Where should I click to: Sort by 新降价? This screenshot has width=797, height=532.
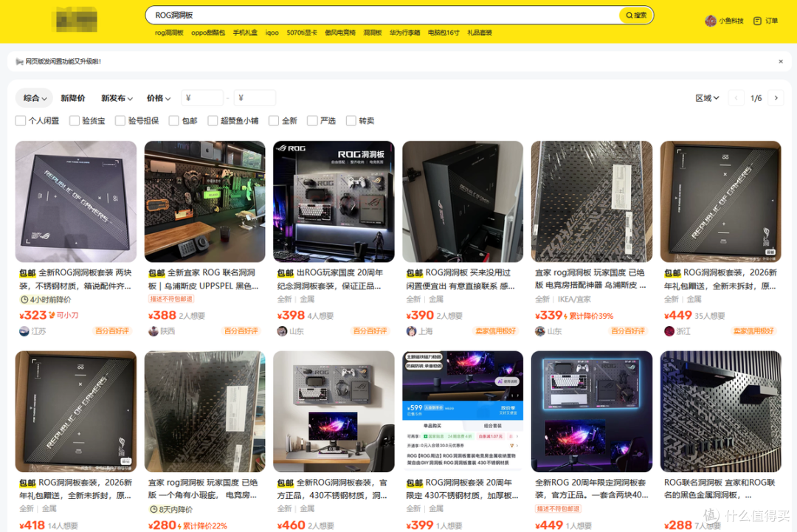pos(73,98)
